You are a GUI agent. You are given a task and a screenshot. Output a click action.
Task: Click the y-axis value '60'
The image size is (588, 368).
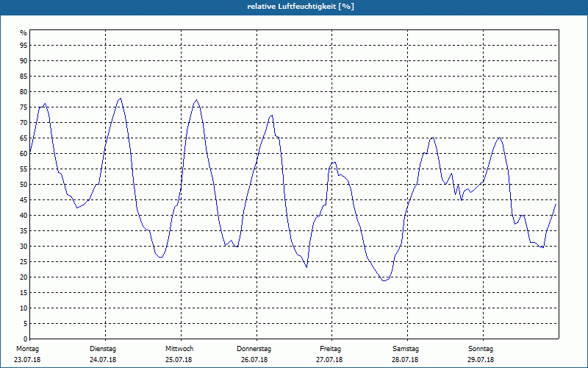point(24,154)
